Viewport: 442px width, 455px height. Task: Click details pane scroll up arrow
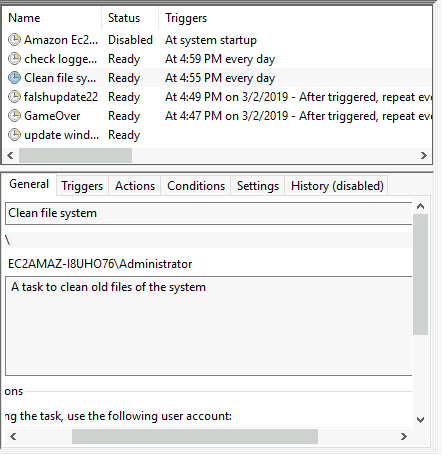(x=421, y=206)
